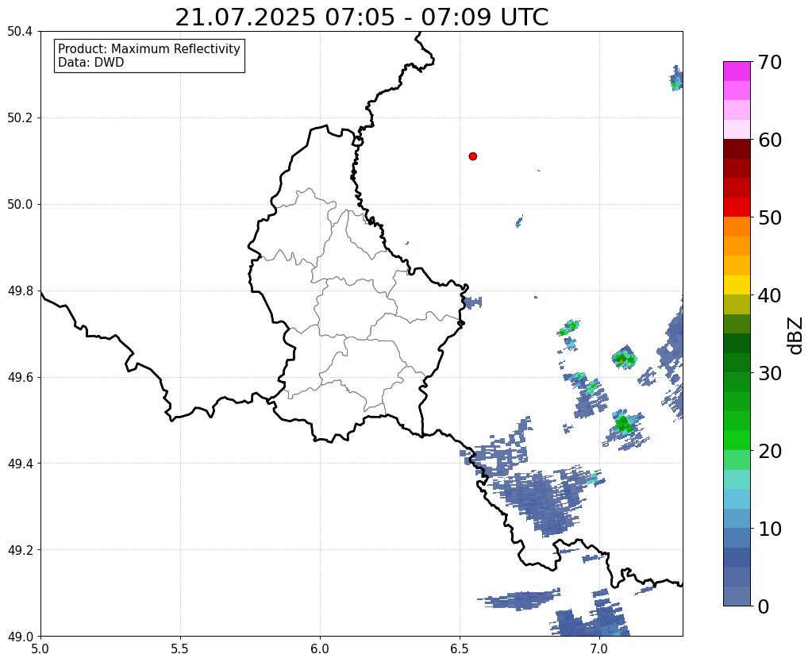
Task: Click the 40 dBZ colorbar tick label
Action: point(769,295)
